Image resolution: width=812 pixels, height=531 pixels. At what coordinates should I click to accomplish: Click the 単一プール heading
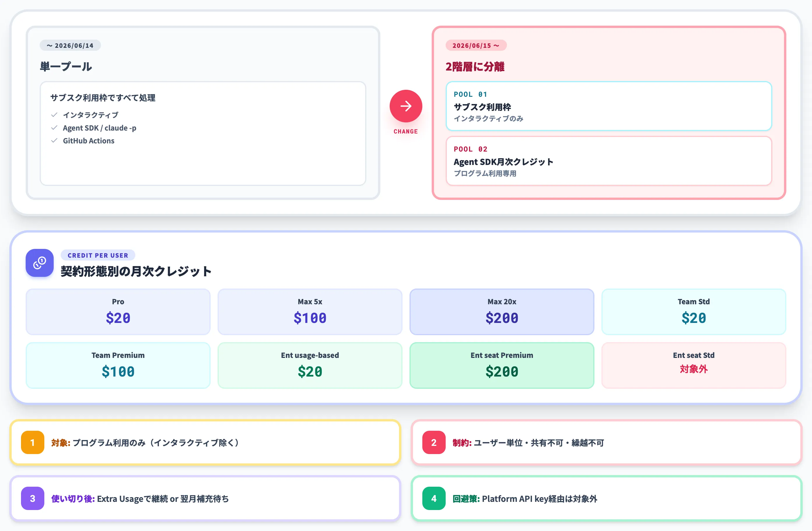(x=66, y=66)
